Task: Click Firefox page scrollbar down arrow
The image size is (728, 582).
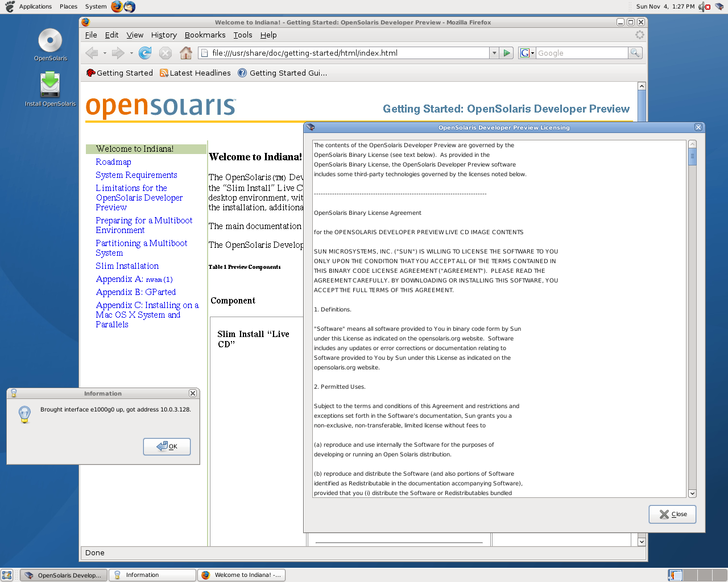Action: pyautogui.click(x=642, y=542)
